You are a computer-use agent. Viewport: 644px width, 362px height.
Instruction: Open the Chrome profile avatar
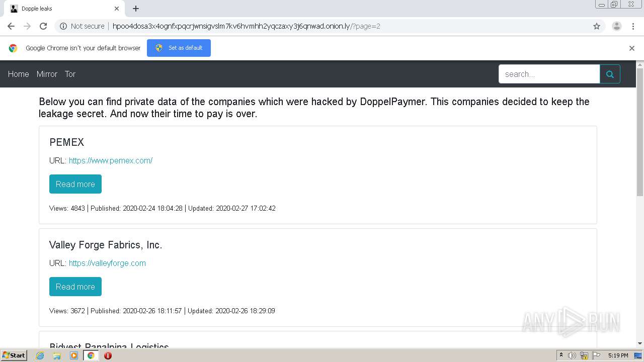(617, 26)
